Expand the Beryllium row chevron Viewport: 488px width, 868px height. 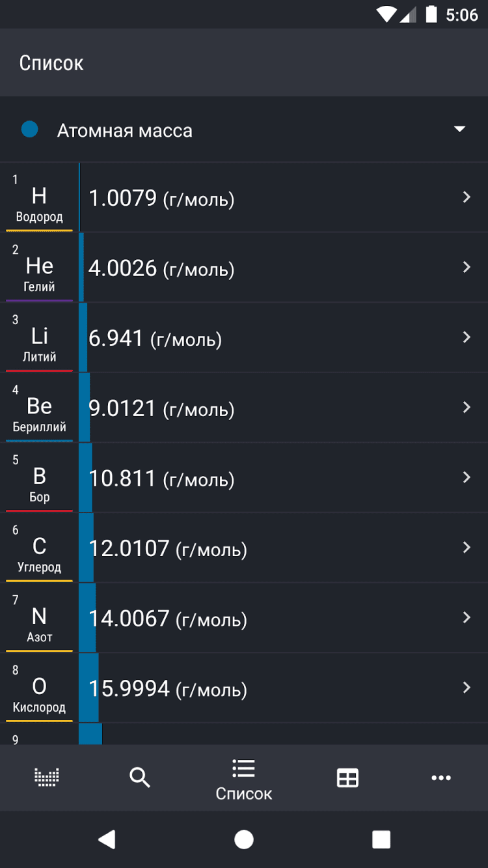pos(466,408)
